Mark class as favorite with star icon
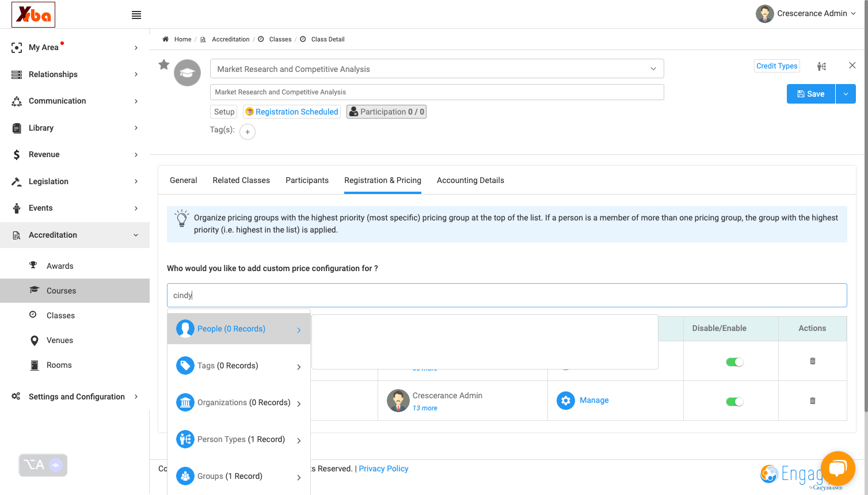 pyautogui.click(x=164, y=64)
